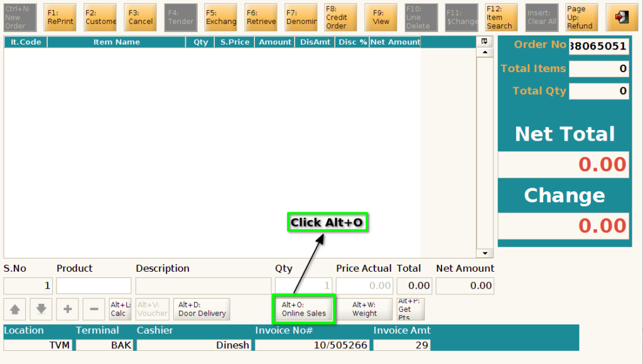Click the scrollbar down arrow of item table

pos(485,254)
